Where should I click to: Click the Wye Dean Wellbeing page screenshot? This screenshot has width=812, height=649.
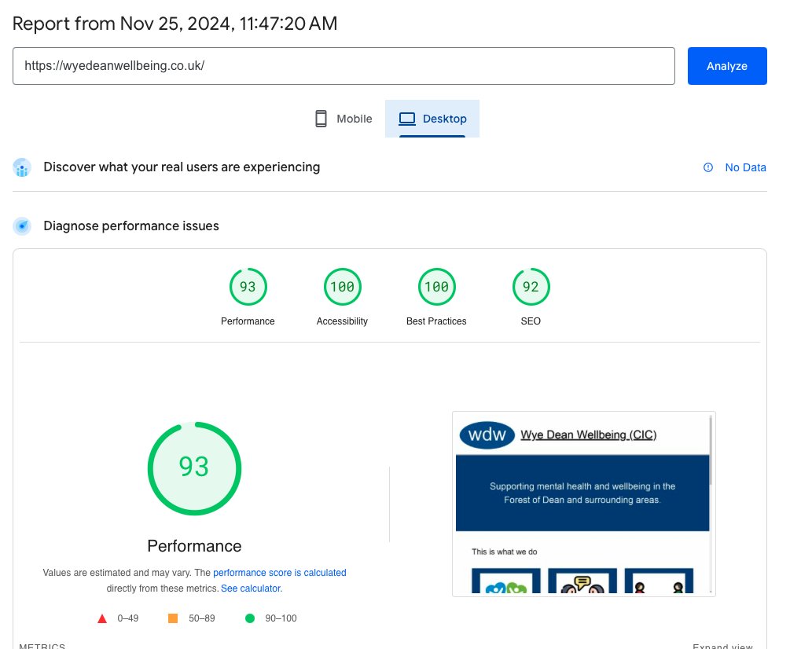[x=583, y=504]
